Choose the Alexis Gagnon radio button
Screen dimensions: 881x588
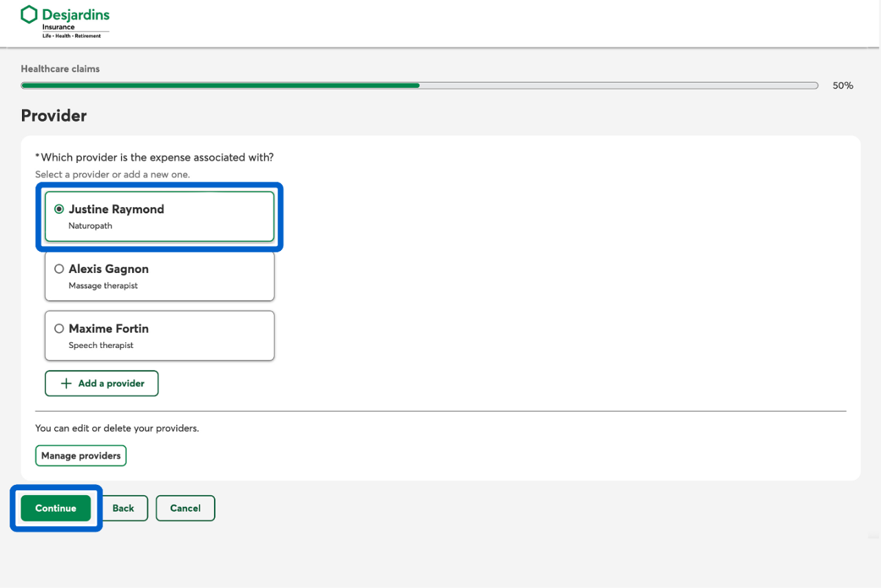click(59, 269)
